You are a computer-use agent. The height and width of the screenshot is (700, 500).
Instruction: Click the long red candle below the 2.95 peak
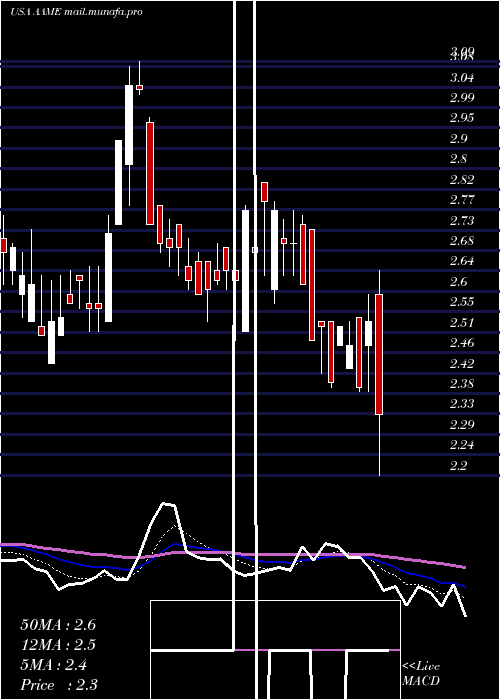tap(150, 173)
